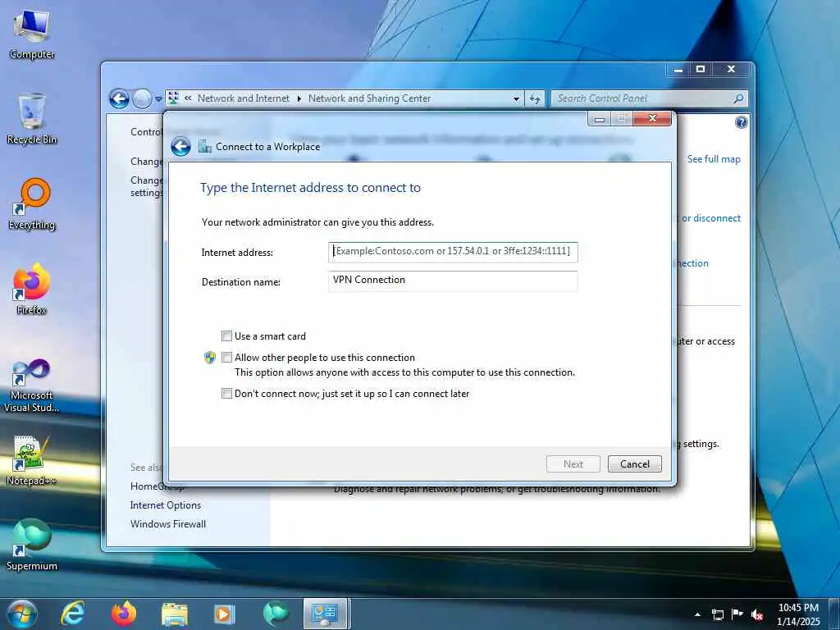Click the Destination name field
Image resolution: width=840 pixels, height=630 pixels.
tap(453, 281)
